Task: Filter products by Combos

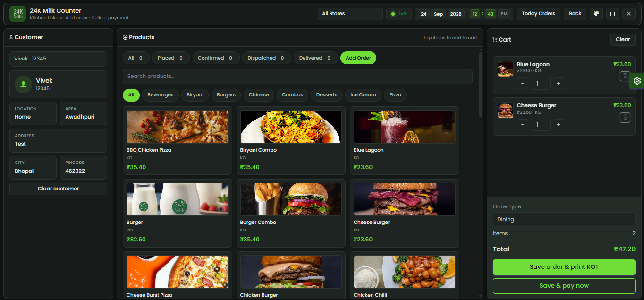Action: pyautogui.click(x=293, y=95)
